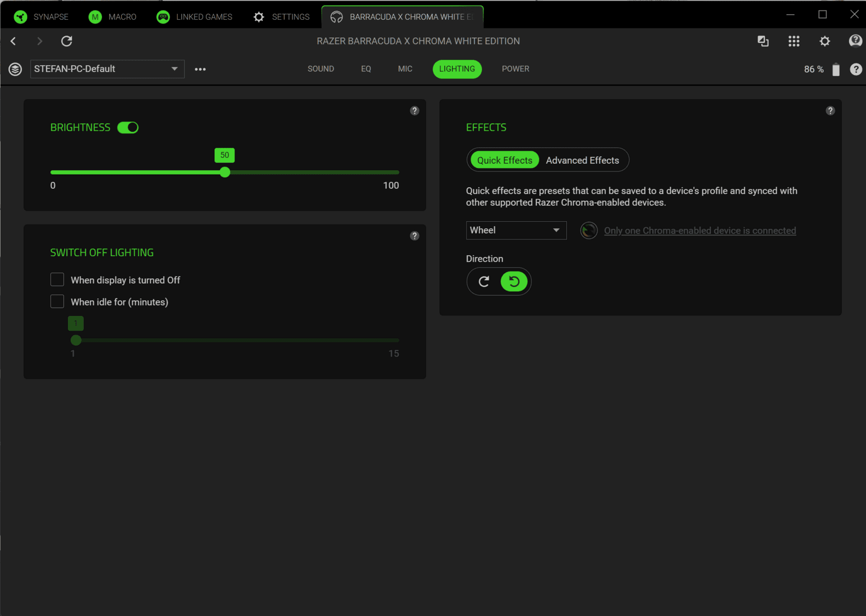The height and width of the screenshot is (616, 866).
Task: Check When idle for (minutes)
Action: (58, 302)
